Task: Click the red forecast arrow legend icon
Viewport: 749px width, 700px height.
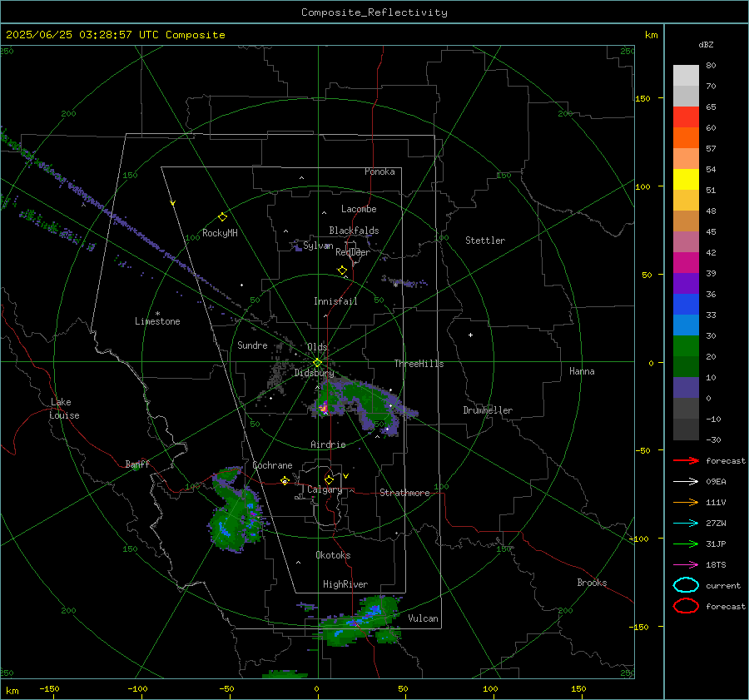Action: coord(686,460)
